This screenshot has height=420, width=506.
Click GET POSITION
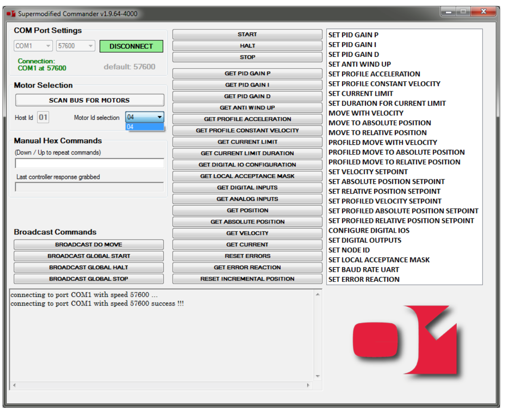247,210
